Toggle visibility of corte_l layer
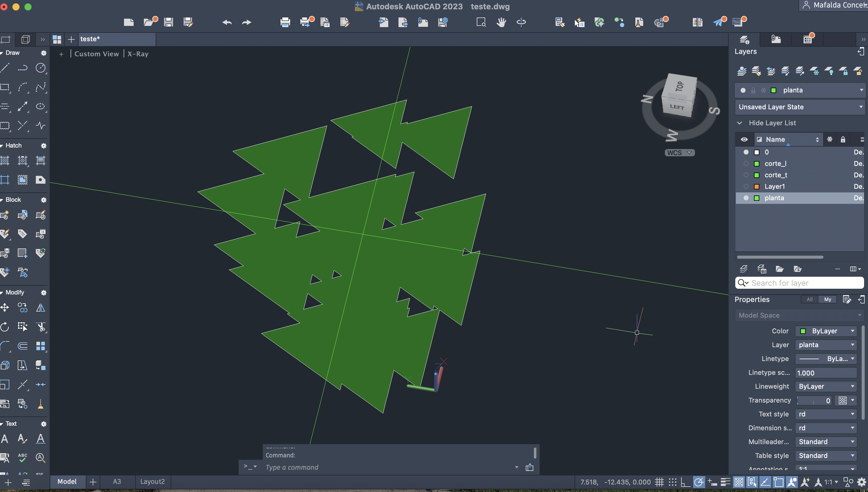This screenshot has height=492, width=868. pos(746,163)
